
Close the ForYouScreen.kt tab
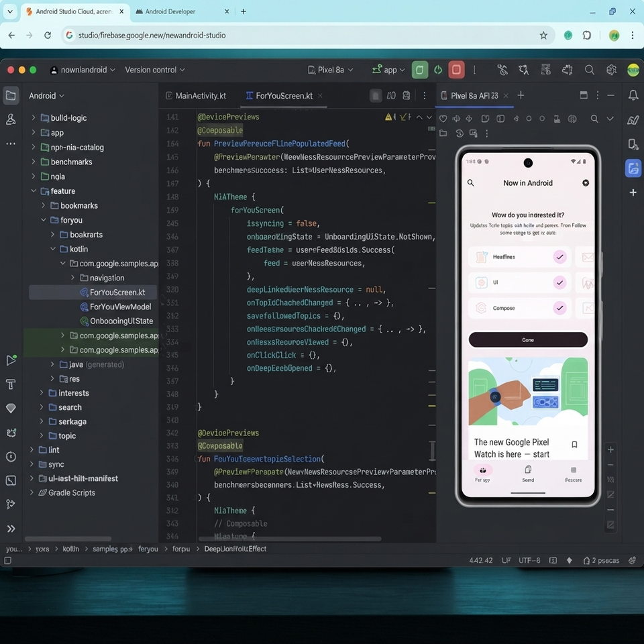pos(320,96)
